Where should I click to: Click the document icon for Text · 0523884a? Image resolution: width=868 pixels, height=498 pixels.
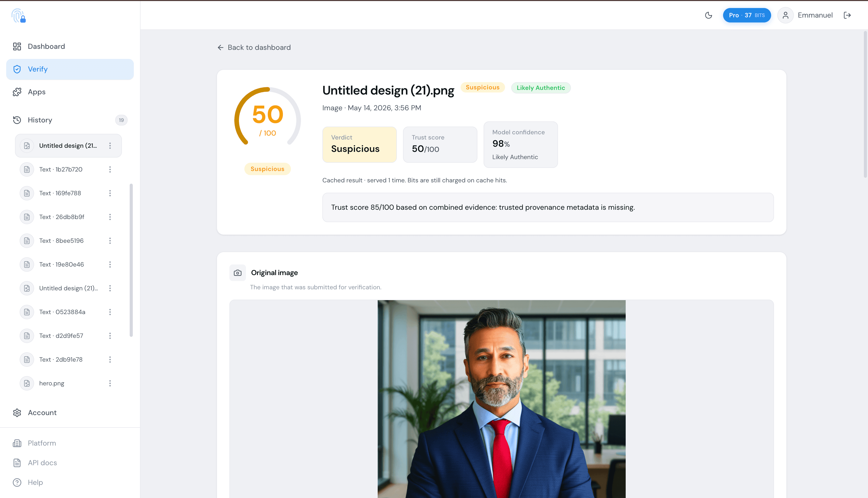click(x=27, y=312)
